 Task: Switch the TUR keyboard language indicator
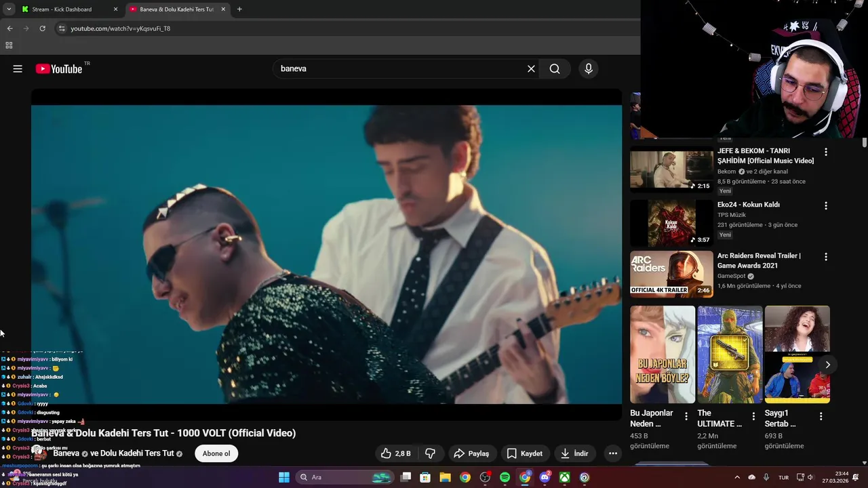click(783, 477)
